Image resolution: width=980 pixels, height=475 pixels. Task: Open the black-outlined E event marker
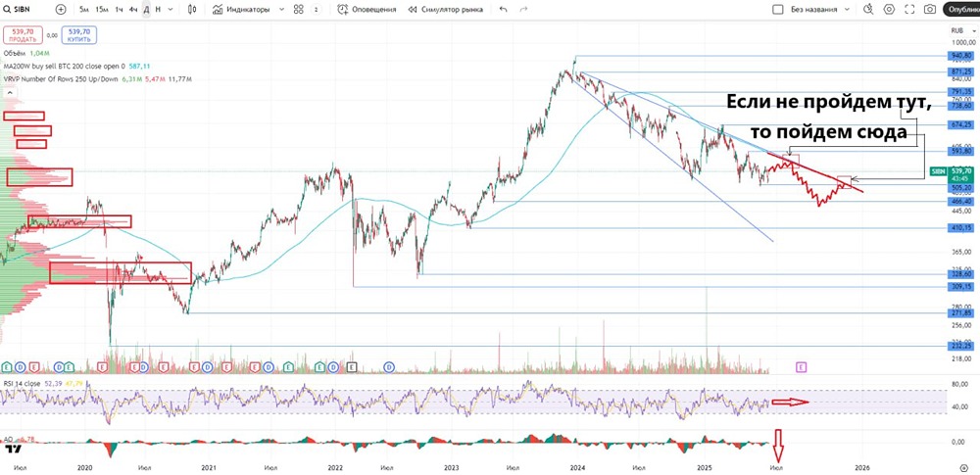point(352,366)
